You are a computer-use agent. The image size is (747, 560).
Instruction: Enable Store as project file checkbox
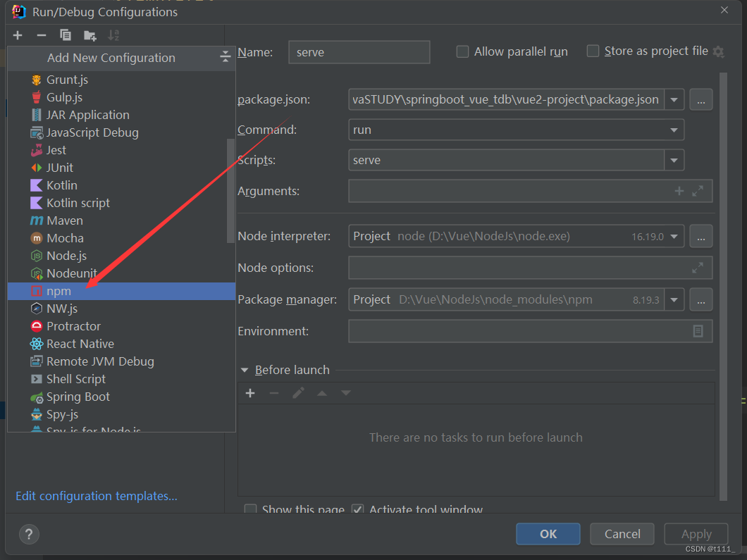pyautogui.click(x=593, y=51)
